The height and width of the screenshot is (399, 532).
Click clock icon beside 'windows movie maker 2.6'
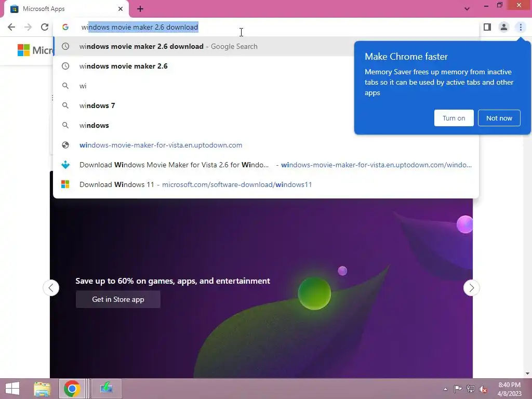pos(65,66)
